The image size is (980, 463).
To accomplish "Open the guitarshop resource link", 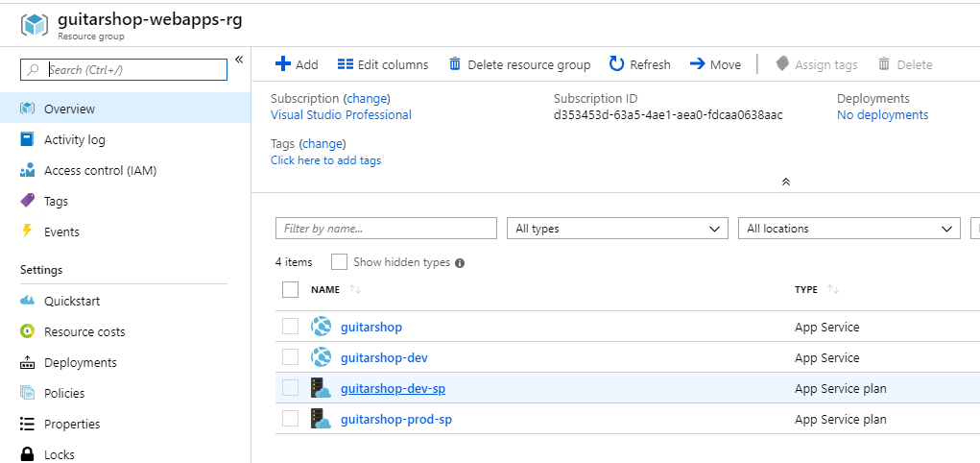I will coord(371,327).
